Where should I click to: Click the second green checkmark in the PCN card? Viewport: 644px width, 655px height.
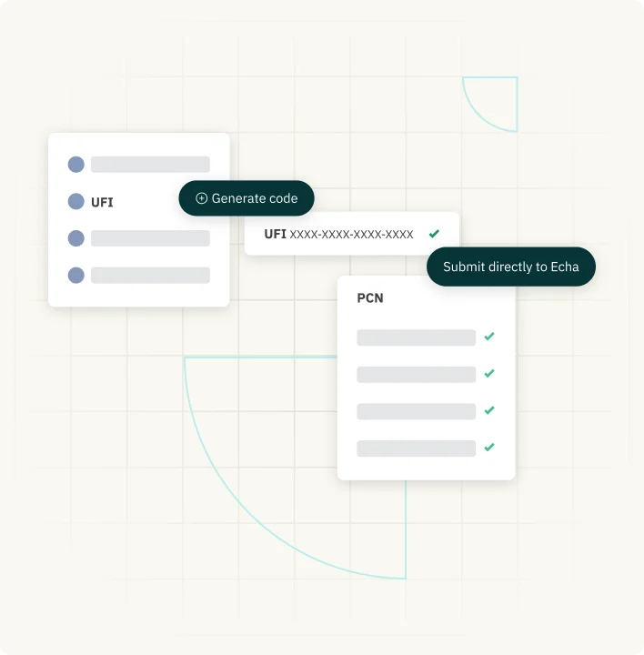[489, 374]
